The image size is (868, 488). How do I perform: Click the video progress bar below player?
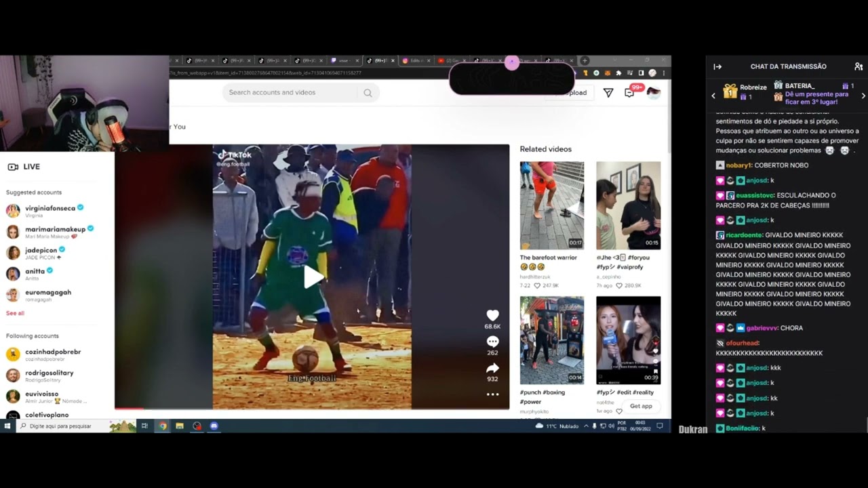pyautogui.click(x=312, y=408)
